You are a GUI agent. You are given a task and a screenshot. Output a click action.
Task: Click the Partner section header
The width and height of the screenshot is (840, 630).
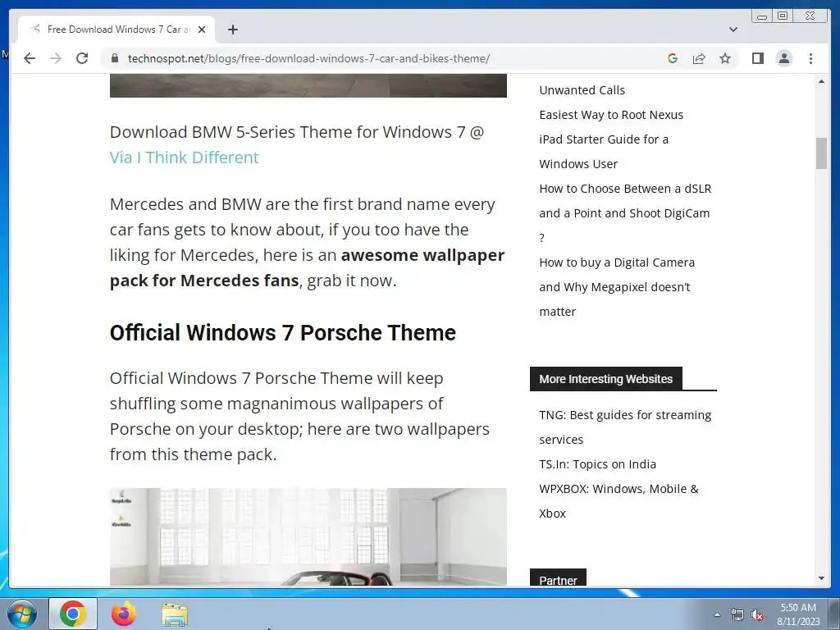[558, 579]
